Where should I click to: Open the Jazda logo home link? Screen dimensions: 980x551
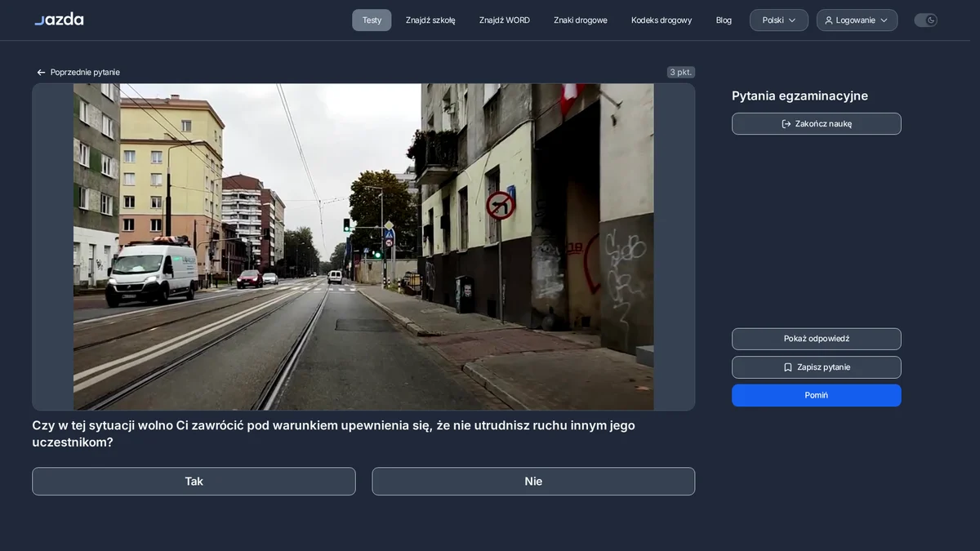pyautogui.click(x=59, y=20)
